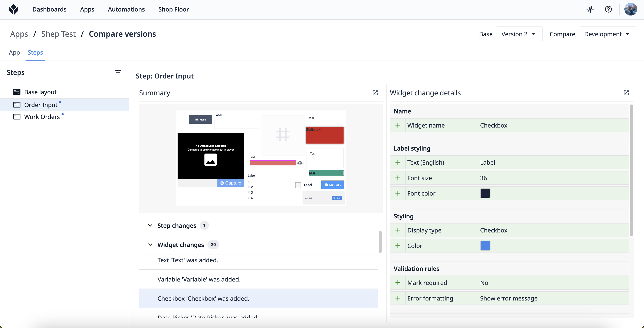644x328 pixels.
Task: Open Summary panel in new window
Action: tap(375, 93)
